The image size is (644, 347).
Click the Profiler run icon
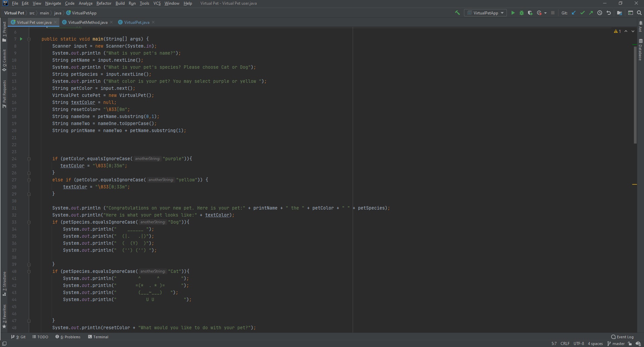[539, 13]
